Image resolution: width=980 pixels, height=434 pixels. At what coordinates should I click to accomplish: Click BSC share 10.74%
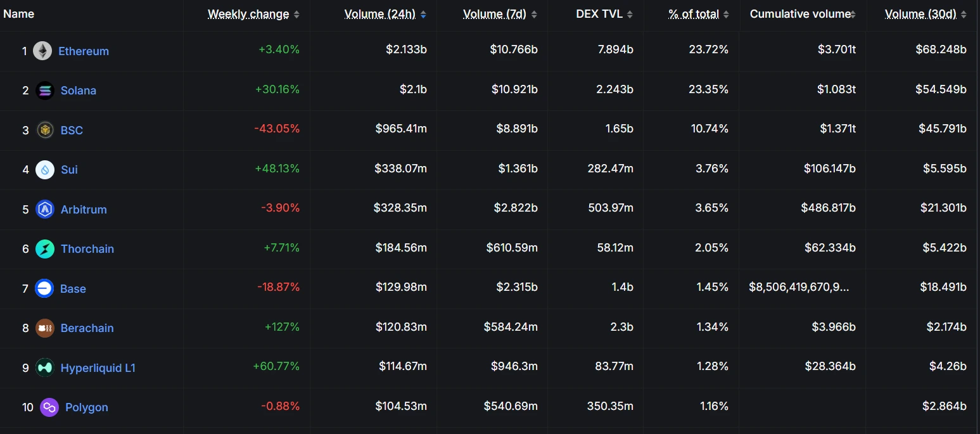(x=710, y=129)
